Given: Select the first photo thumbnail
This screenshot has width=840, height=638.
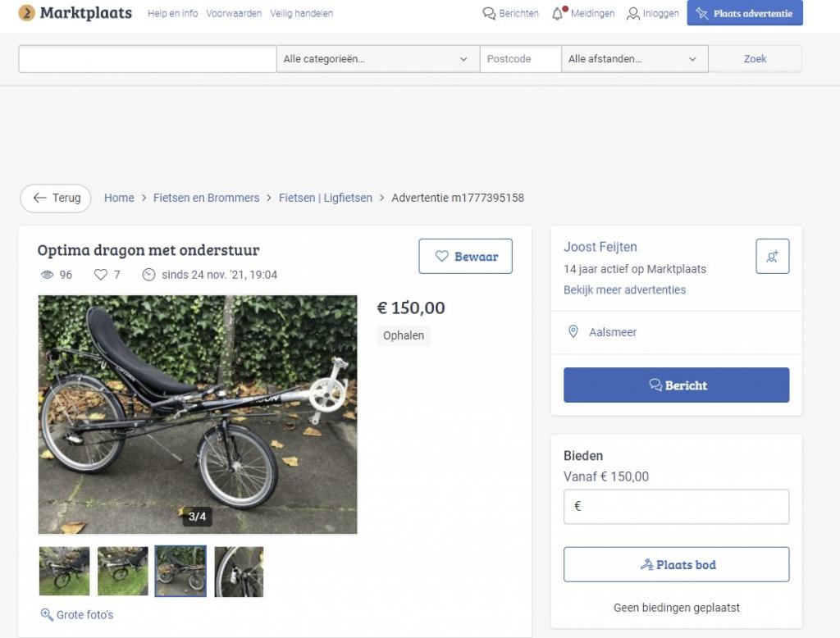Looking at the screenshot, I should pos(64,571).
